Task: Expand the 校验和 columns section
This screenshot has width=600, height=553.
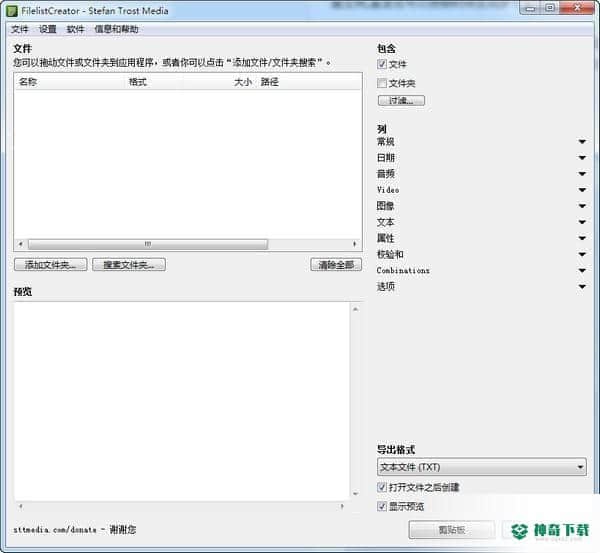Action: pyautogui.click(x=582, y=254)
